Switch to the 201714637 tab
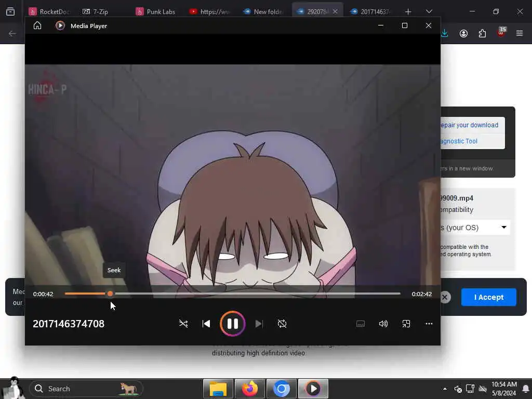Image resolution: width=532 pixels, height=399 pixels. click(x=371, y=11)
